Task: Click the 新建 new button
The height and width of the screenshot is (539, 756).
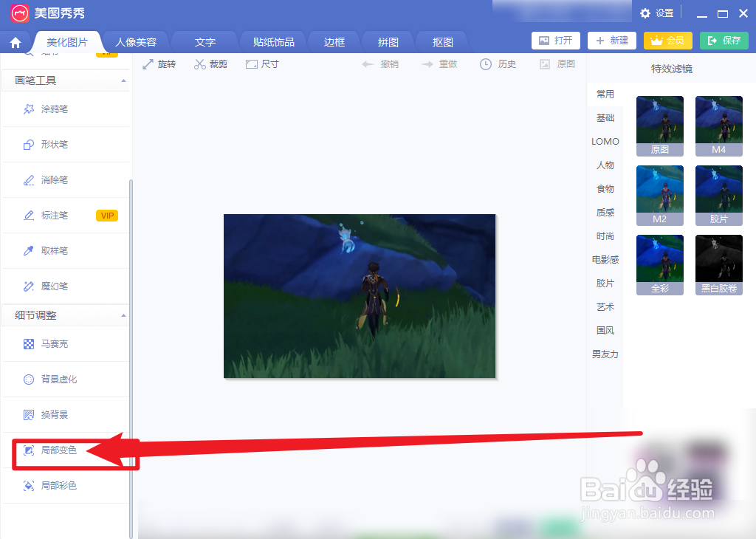Action: (612, 41)
